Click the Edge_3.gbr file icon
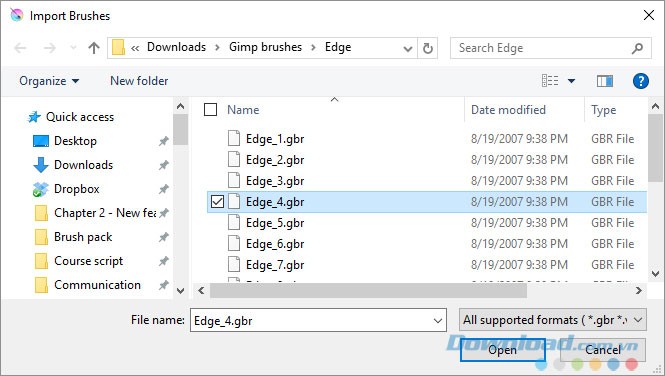 pos(234,180)
